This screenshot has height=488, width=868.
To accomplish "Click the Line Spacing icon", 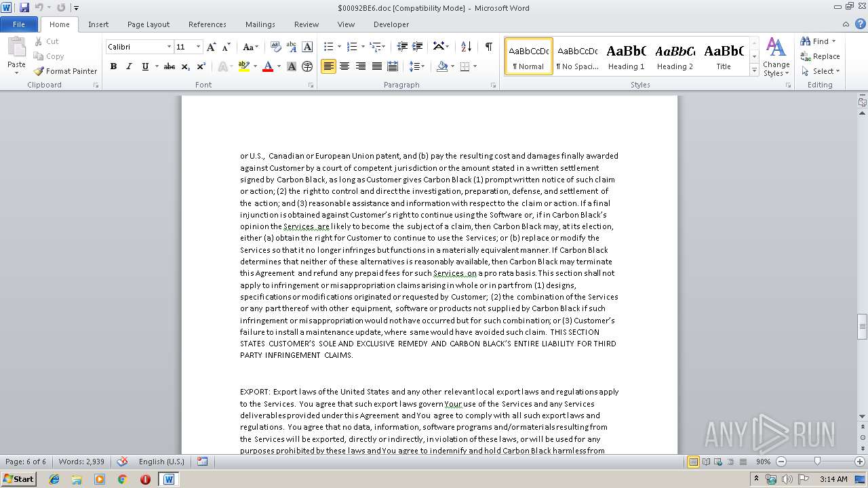I will tap(414, 66).
